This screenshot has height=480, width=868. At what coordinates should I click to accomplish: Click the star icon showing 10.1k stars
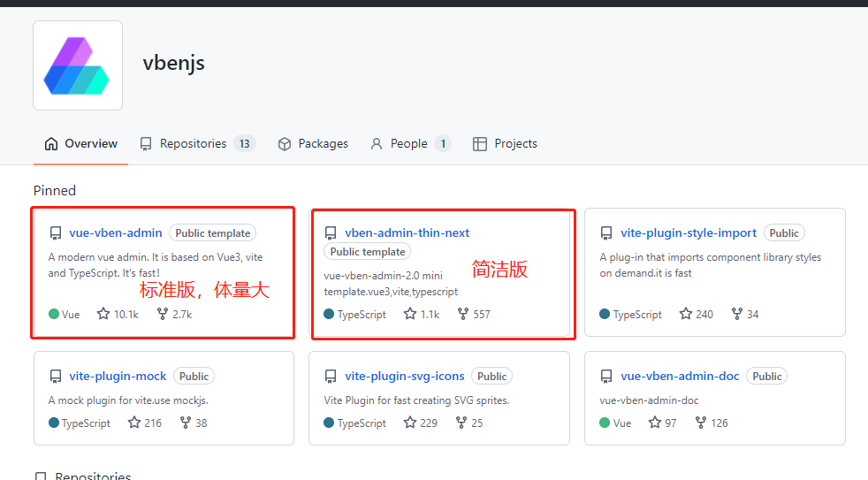(103, 314)
